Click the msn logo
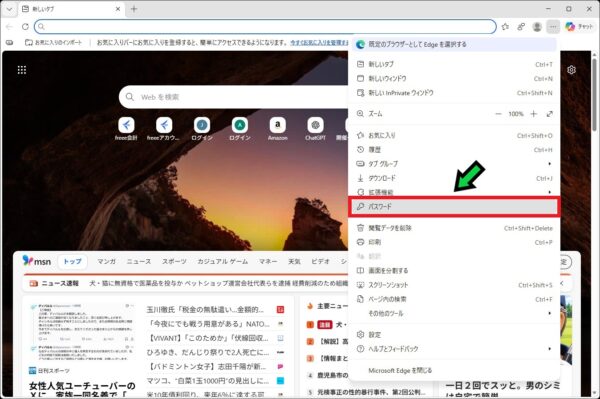The width and height of the screenshot is (600, 399). pos(37,261)
